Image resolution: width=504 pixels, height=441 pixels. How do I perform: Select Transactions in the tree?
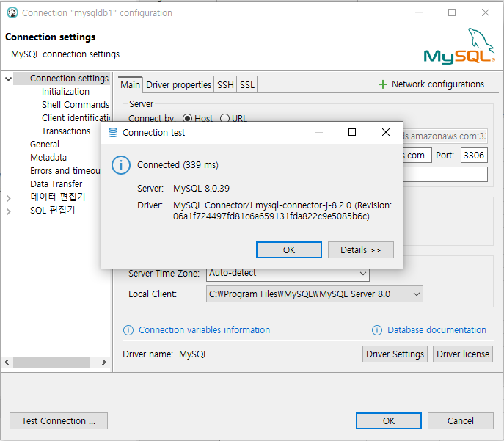66,131
